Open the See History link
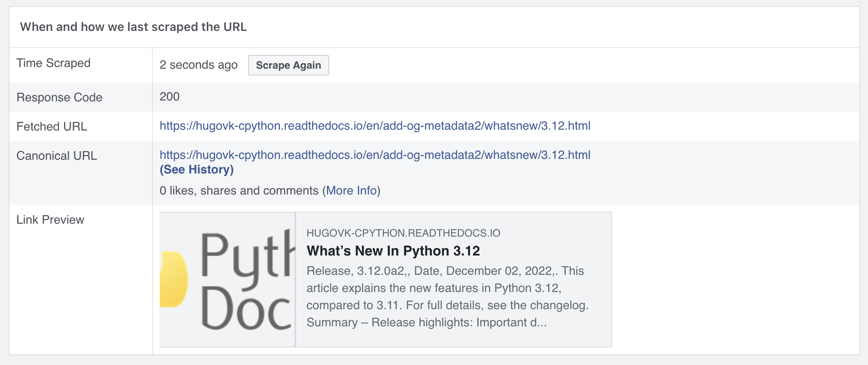This screenshot has width=868, height=365. (197, 170)
